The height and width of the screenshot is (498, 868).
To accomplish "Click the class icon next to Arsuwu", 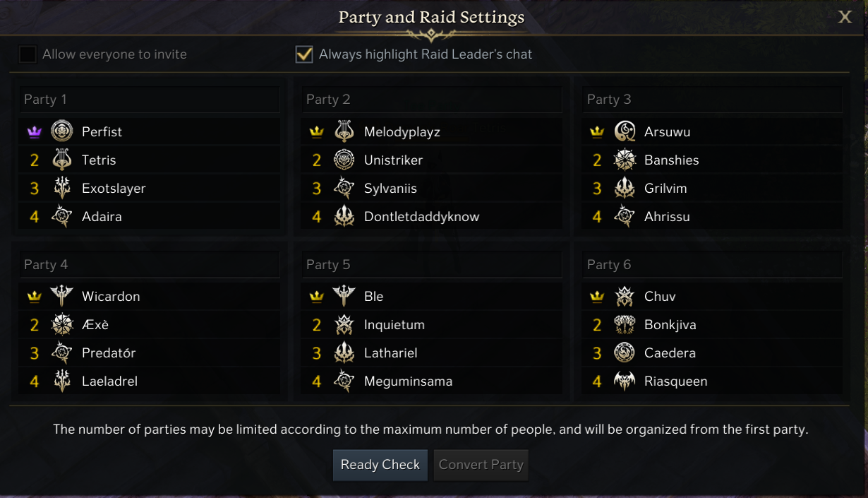I will point(625,131).
